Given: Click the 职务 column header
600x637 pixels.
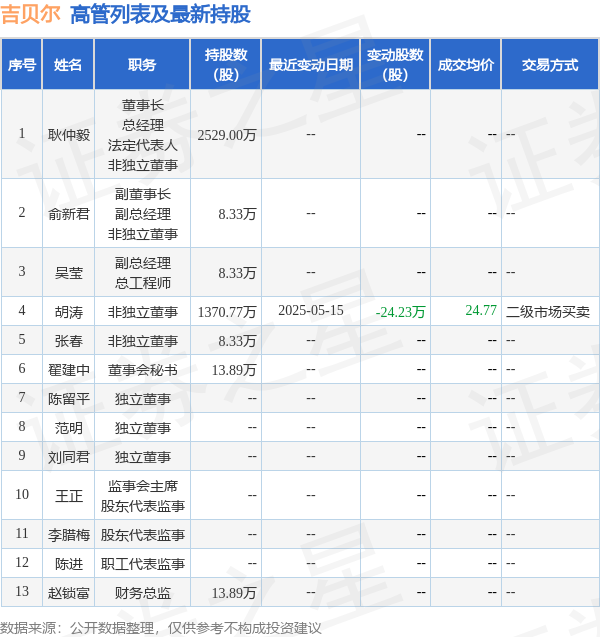Looking at the screenshot, I should [x=142, y=65].
